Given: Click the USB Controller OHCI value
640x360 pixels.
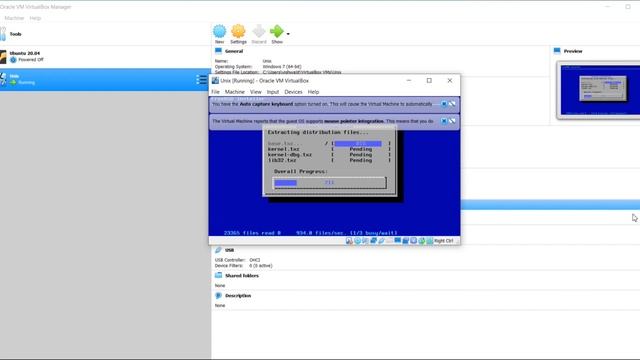Looking at the screenshot, I should pos(255,260).
